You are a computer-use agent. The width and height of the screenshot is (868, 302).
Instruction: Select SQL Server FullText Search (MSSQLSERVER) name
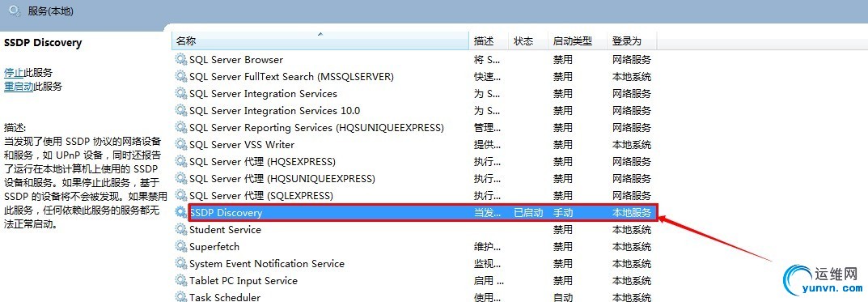click(x=291, y=76)
